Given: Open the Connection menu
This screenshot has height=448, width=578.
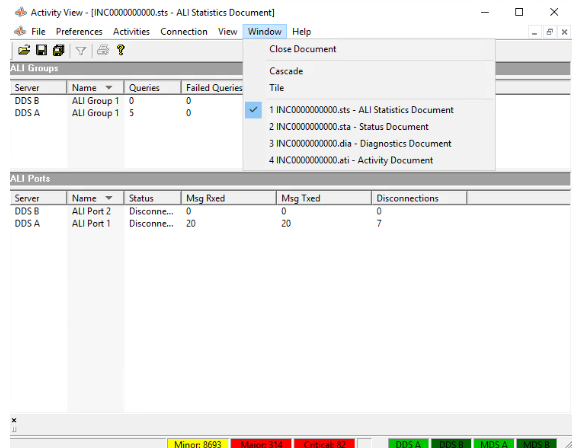Looking at the screenshot, I should [x=184, y=32].
